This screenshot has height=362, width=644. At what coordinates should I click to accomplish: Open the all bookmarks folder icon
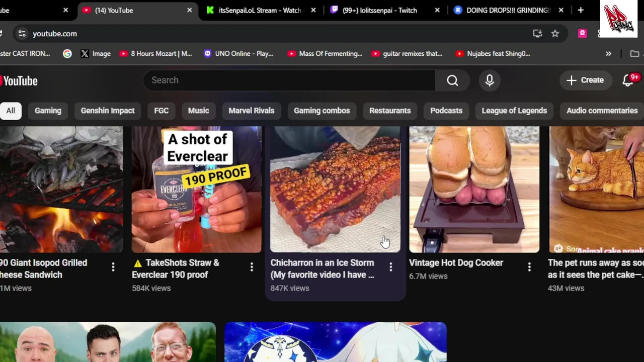[634, 54]
